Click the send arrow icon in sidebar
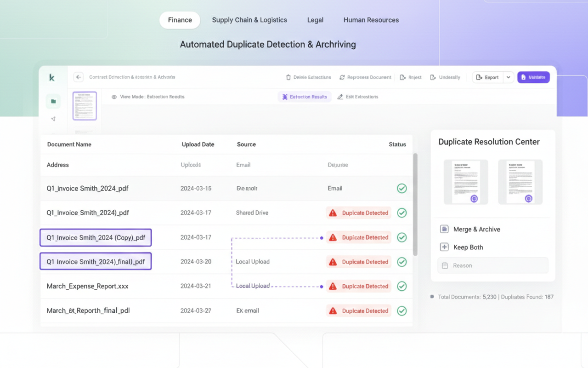The height and width of the screenshot is (368, 588). pos(53,119)
